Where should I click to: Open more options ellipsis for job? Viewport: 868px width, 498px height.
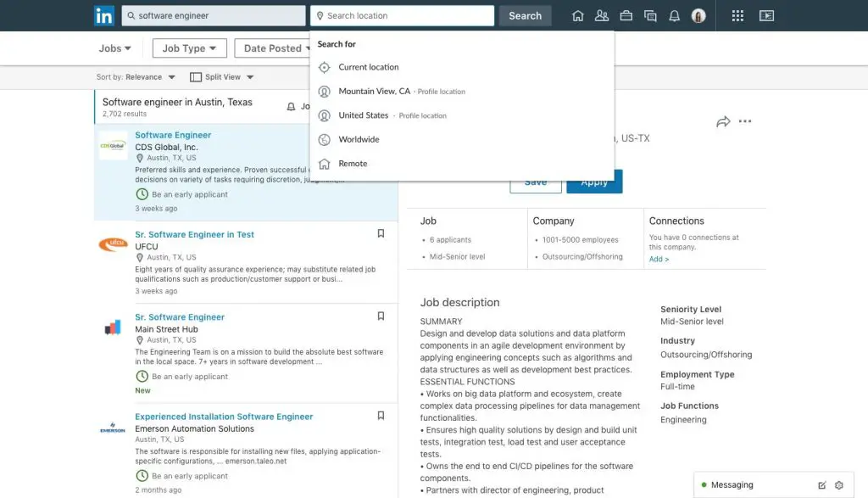[745, 121]
